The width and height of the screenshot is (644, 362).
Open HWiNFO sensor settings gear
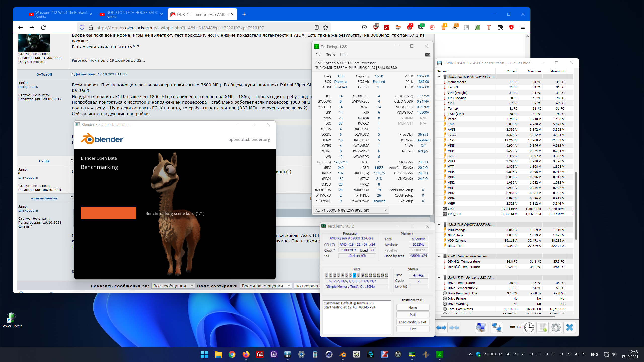(x=556, y=327)
